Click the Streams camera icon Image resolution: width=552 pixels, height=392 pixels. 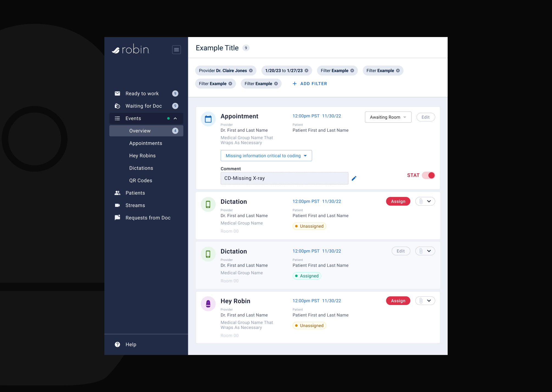[x=117, y=205]
